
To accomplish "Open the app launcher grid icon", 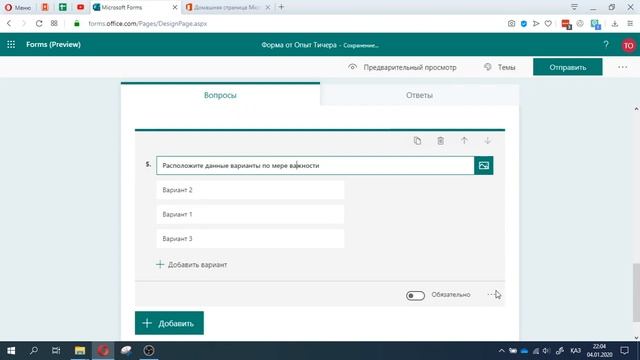I will [x=11, y=44].
